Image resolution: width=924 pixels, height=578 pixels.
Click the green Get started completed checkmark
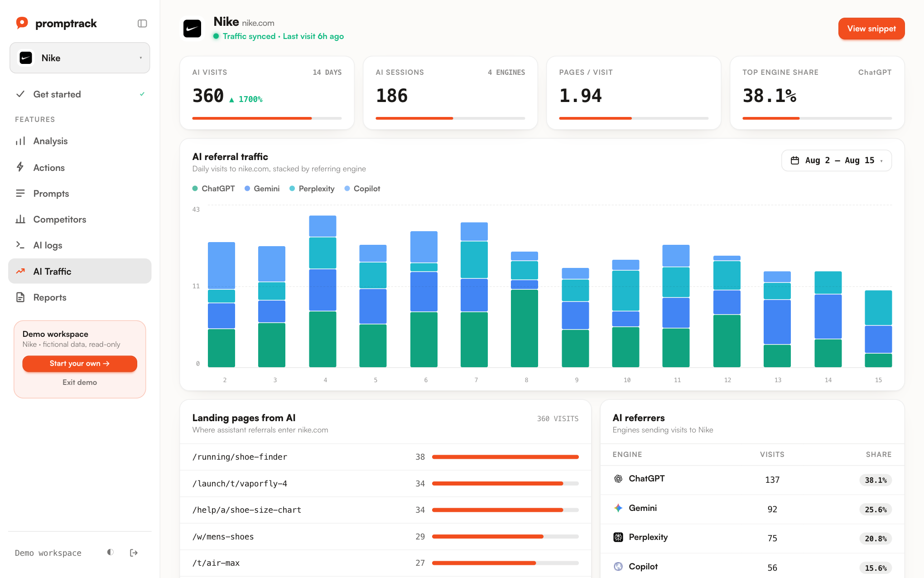[142, 94]
